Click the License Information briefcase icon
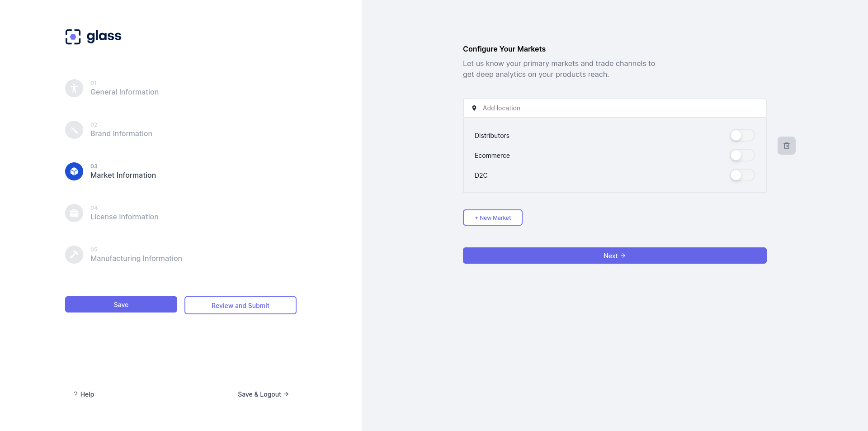Viewport: 868px width, 431px height. 74,213
